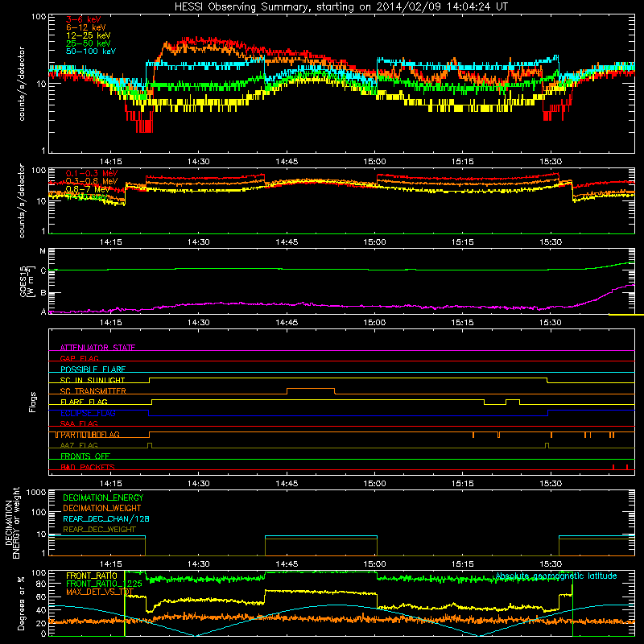
Task: Click the Degrees or % axis label
Action: point(21,603)
